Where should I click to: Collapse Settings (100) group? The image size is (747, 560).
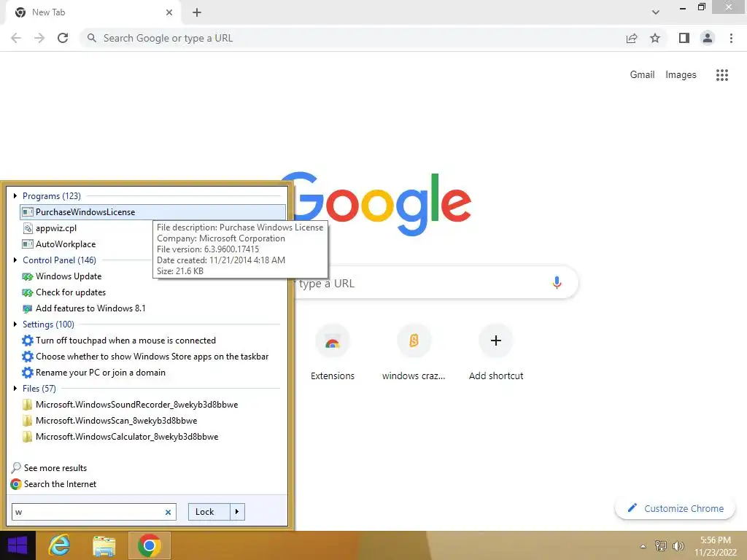pos(15,324)
